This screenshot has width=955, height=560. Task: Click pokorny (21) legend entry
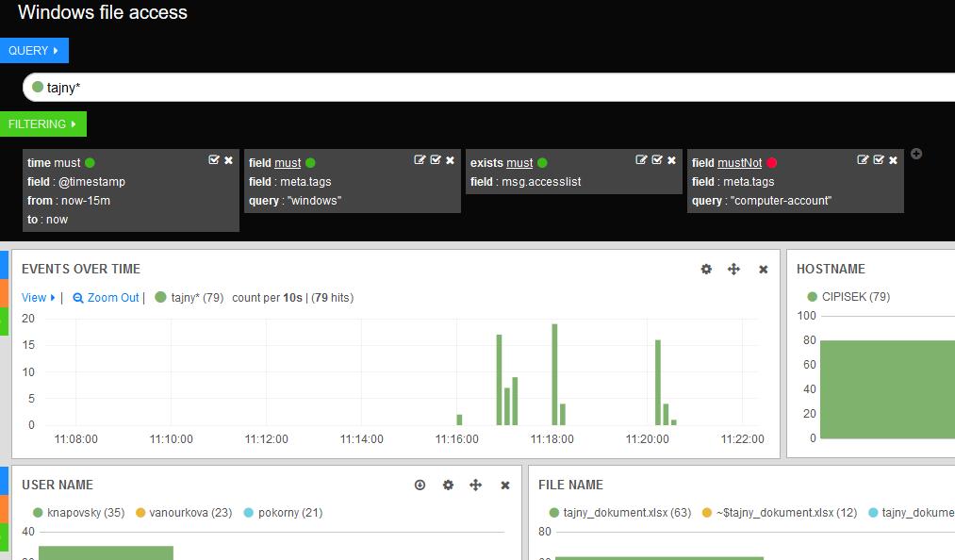point(283,513)
